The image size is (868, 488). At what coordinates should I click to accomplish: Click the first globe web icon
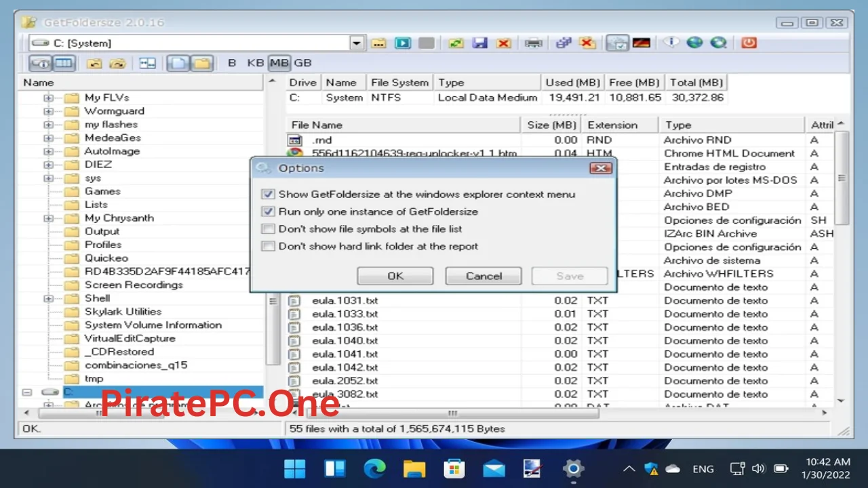[x=694, y=43]
